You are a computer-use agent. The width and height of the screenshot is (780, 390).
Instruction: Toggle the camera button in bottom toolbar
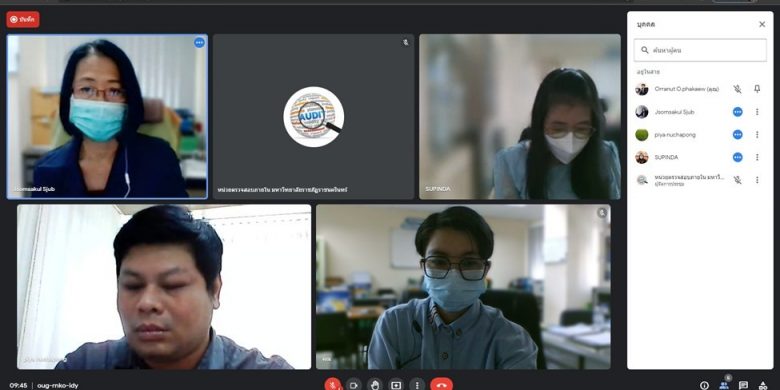(x=354, y=385)
